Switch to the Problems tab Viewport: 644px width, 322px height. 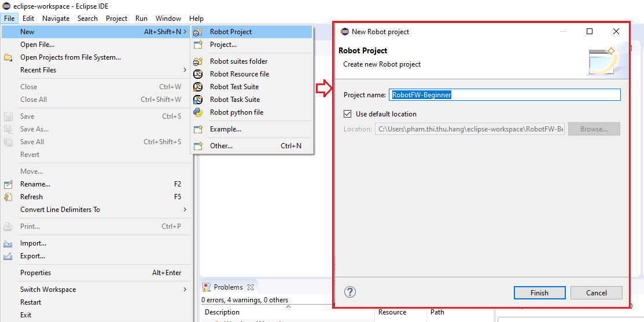[x=229, y=287]
